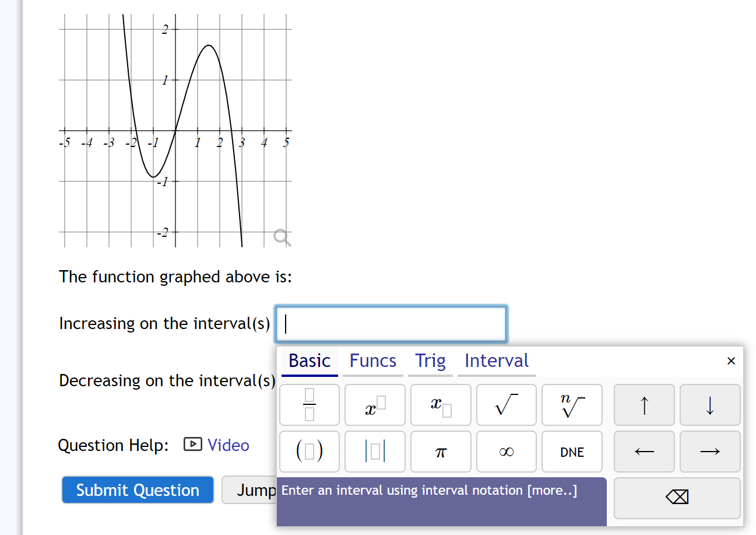
Task: Select the fraction template button
Action: (309, 404)
